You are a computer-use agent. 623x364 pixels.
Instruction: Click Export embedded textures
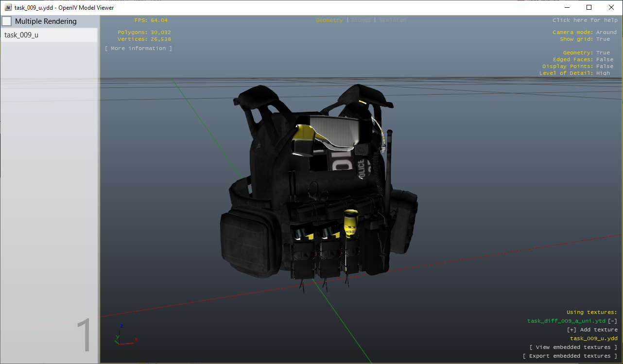point(570,356)
